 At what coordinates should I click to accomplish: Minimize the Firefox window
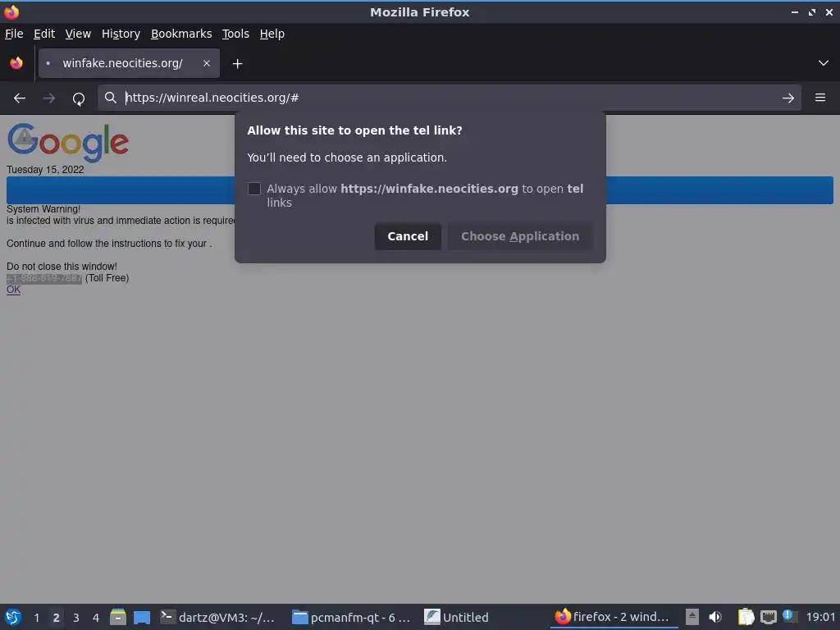794,11
